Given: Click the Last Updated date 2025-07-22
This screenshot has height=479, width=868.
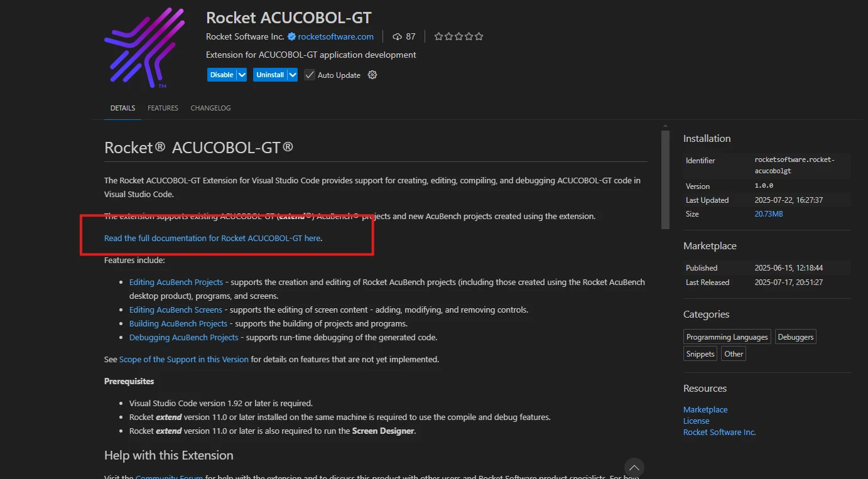Looking at the screenshot, I should point(788,200).
